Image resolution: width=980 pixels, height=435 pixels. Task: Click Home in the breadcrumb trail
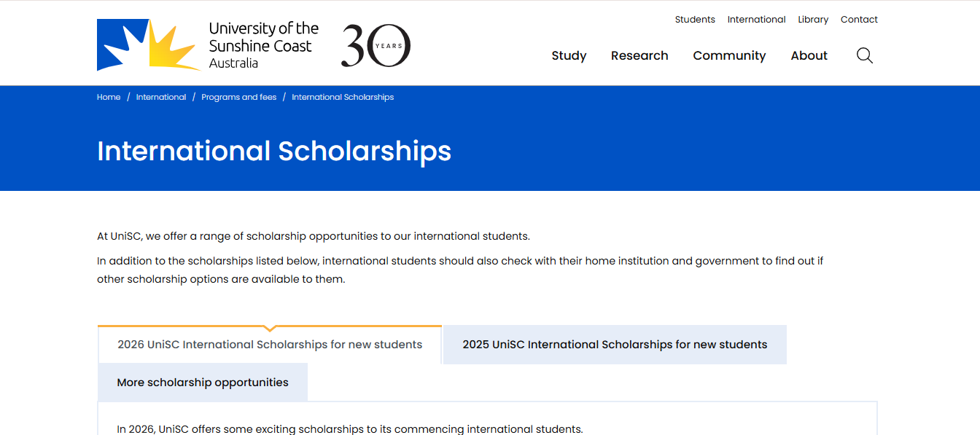coord(109,96)
